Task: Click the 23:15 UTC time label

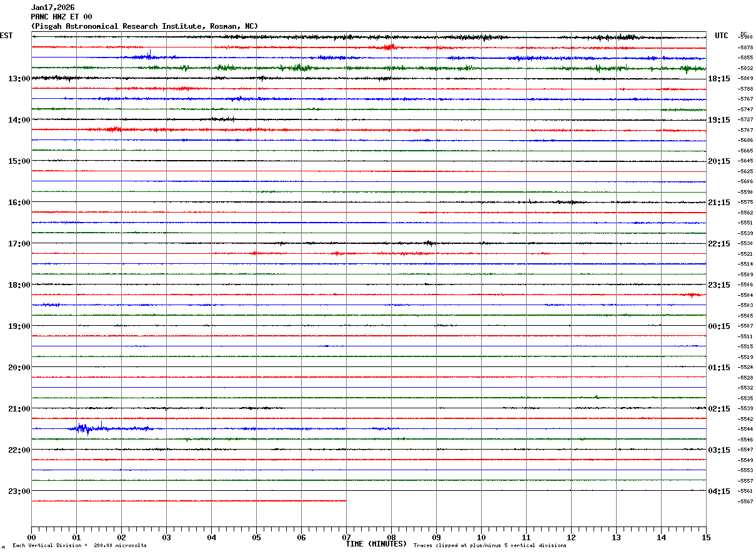Action: [719, 285]
